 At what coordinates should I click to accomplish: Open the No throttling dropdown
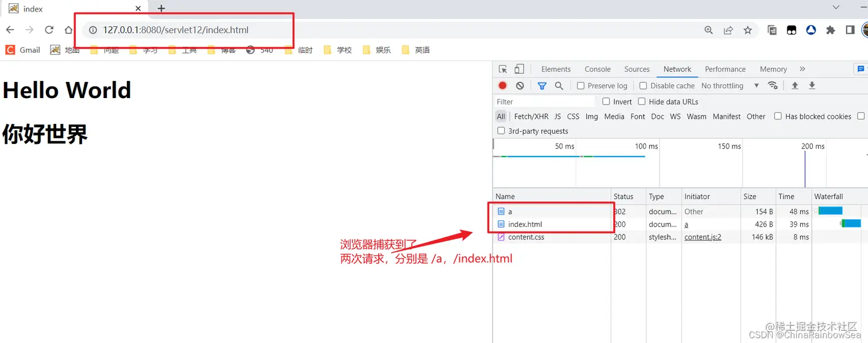tap(730, 85)
